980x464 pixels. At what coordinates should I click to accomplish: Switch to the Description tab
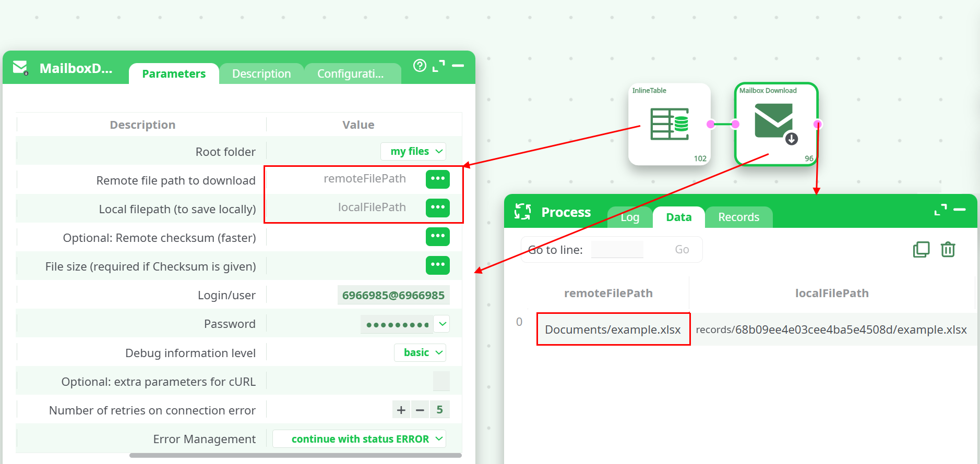click(x=261, y=74)
